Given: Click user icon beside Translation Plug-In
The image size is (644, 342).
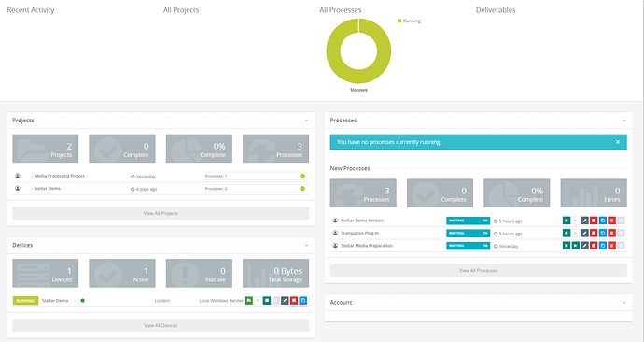Looking at the screenshot, I should point(335,233).
